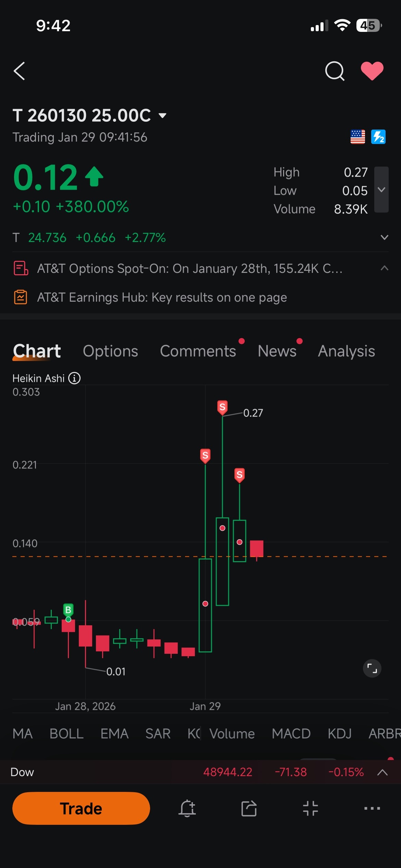Collapse the AT&T news notices section
This screenshot has height=868, width=401.
point(384,268)
